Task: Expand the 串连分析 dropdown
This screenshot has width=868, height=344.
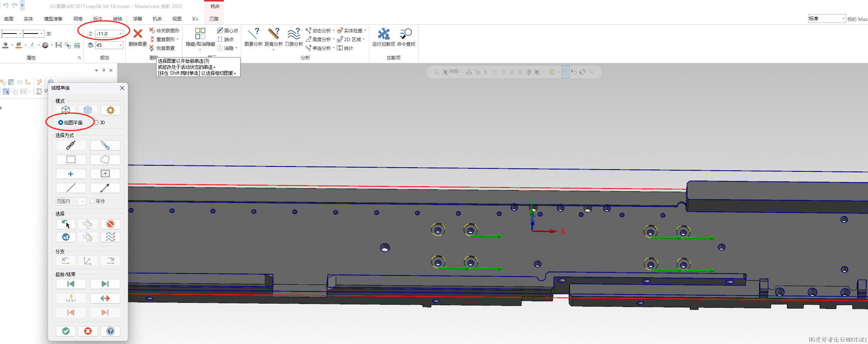Action: point(333,48)
